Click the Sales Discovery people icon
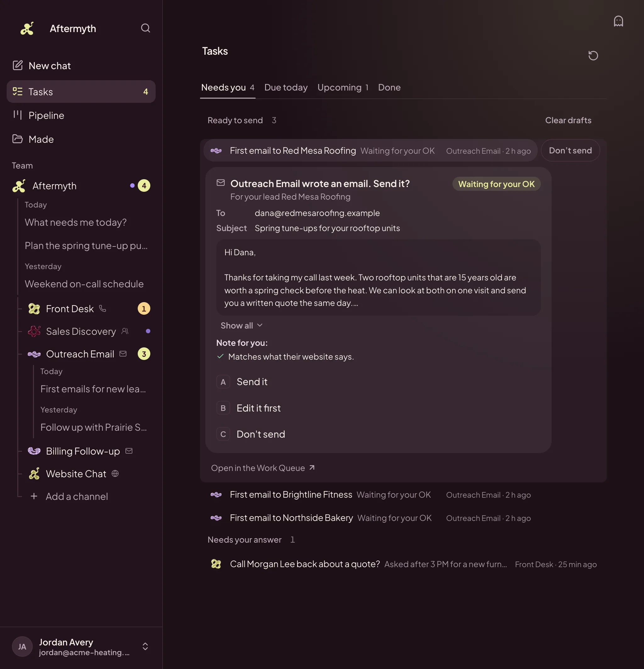The image size is (644, 669). coord(125,331)
